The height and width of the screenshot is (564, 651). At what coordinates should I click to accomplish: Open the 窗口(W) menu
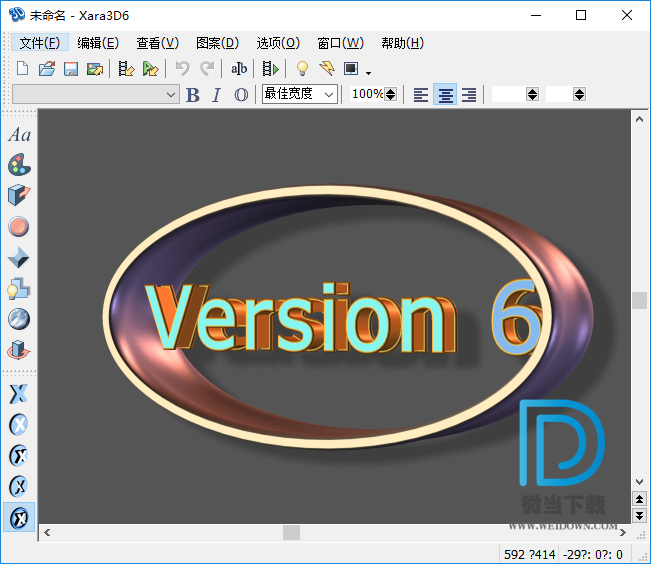(340, 43)
